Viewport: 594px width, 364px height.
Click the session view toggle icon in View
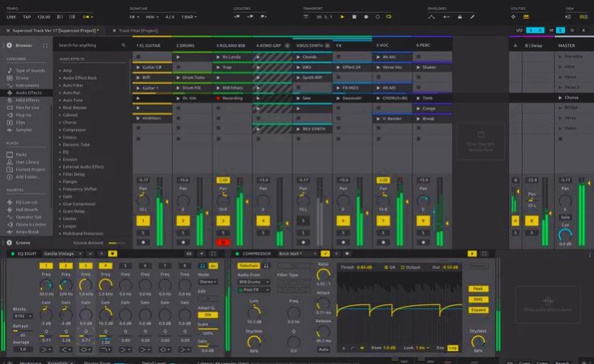(583, 17)
